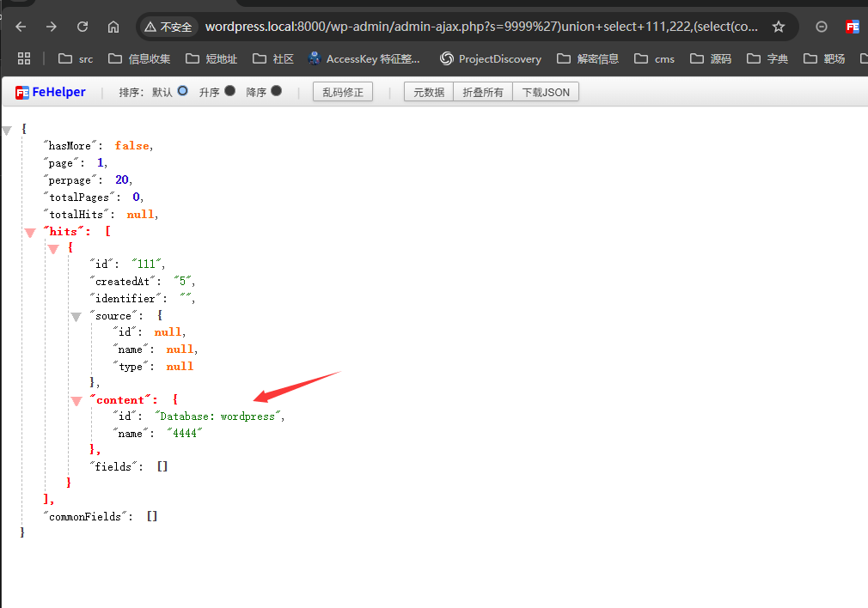
Task: Open the apps grid icon on bookmarks bar
Action: (24, 58)
